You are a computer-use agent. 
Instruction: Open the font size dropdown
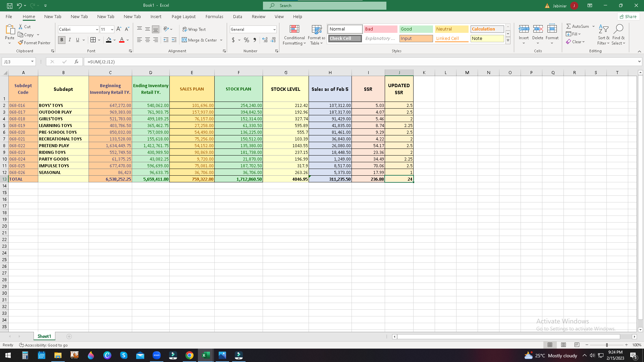(112, 29)
